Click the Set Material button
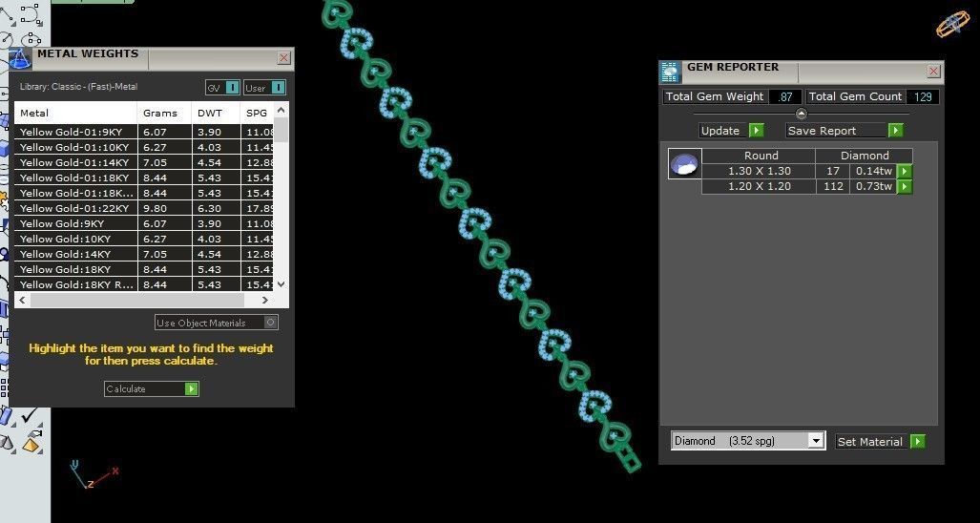The height and width of the screenshot is (523, 980). [880, 442]
